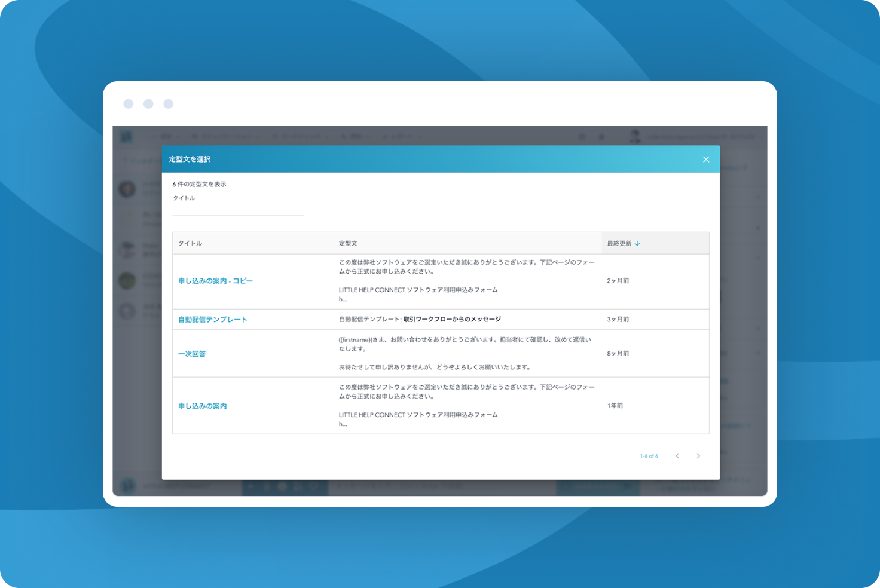Image resolution: width=880 pixels, height=588 pixels.
Task: Click the blurred app logo behind dialog
Action: pos(126,136)
